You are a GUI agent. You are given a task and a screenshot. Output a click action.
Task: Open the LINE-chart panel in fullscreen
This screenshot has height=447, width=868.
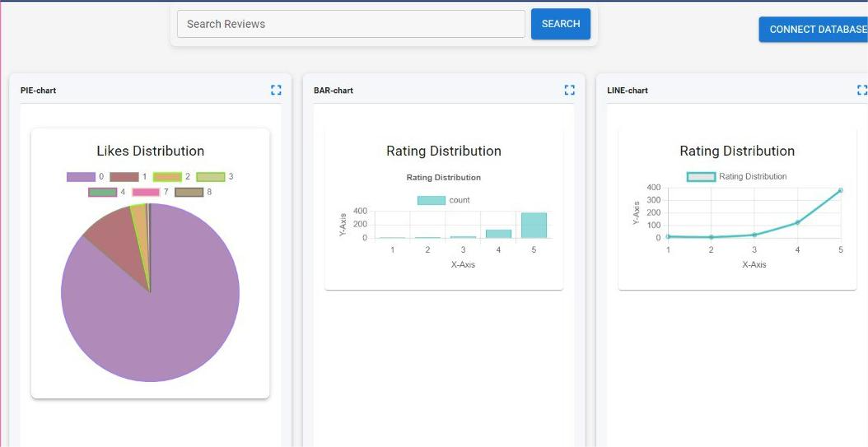coord(861,91)
